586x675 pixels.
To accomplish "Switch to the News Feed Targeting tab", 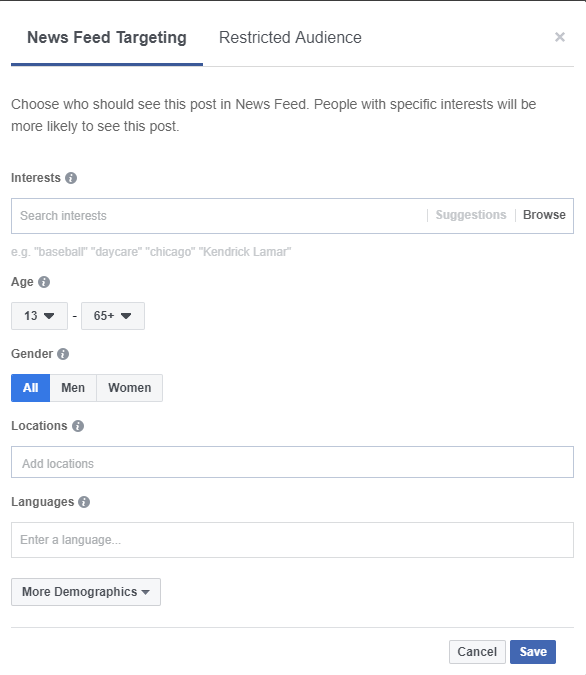I will coord(107,37).
